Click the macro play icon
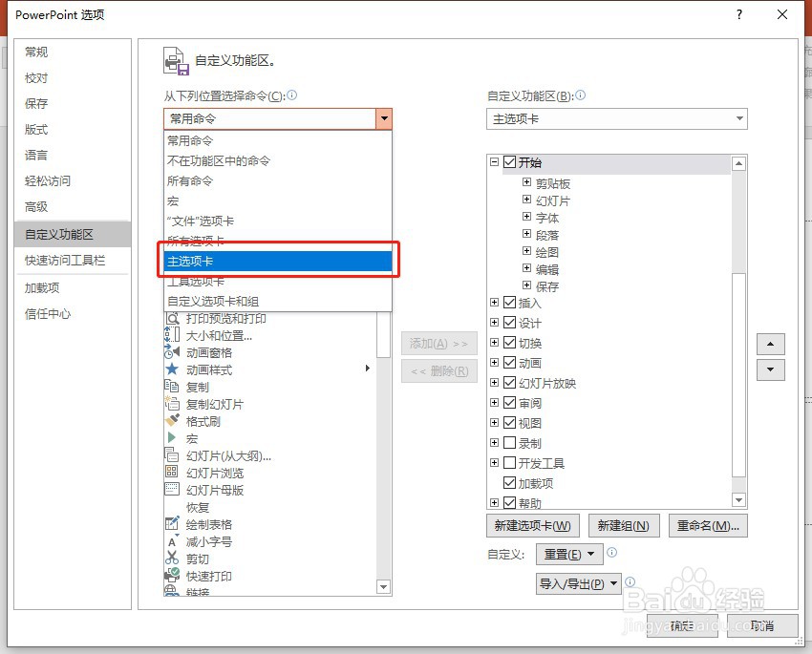Image resolution: width=812 pixels, height=654 pixels. coord(171,438)
